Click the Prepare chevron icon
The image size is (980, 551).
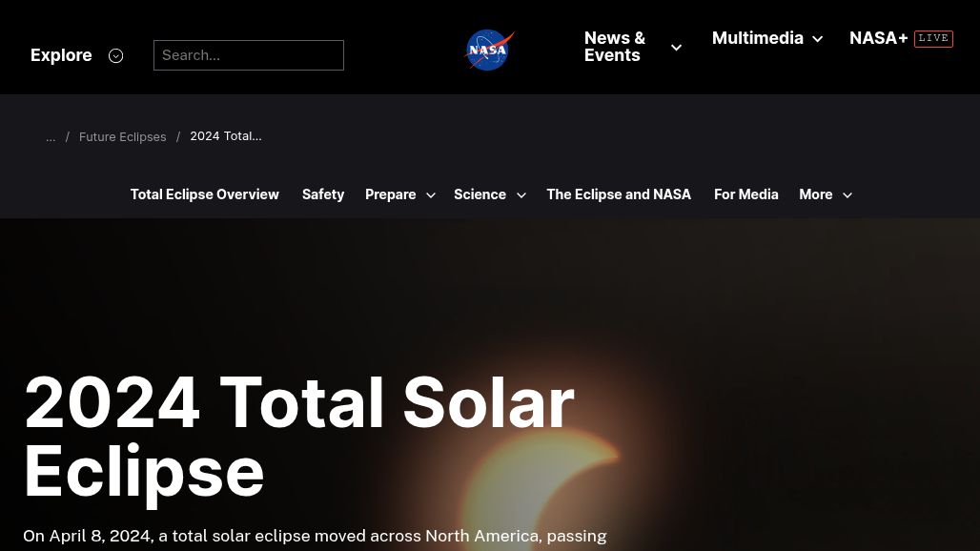(430, 194)
